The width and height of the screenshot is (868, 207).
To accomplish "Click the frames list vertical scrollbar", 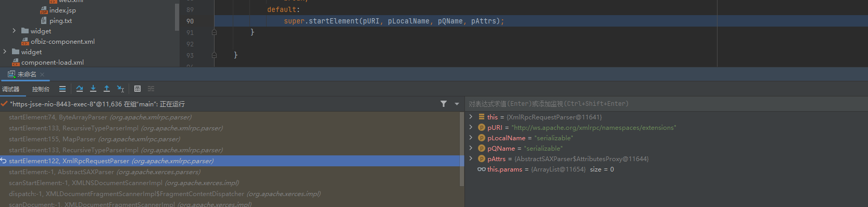I will (x=462, y=149).
